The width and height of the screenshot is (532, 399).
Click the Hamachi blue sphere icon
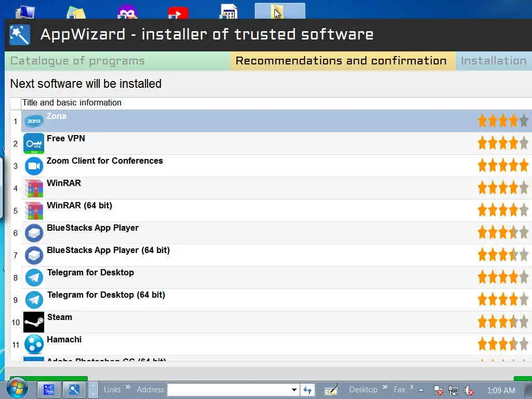point(34,344)
